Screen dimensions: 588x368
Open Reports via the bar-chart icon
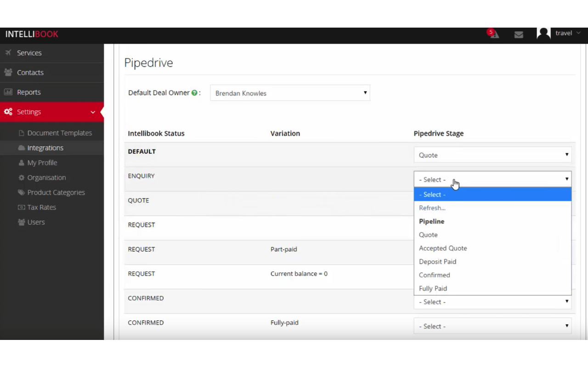[8, 92]
